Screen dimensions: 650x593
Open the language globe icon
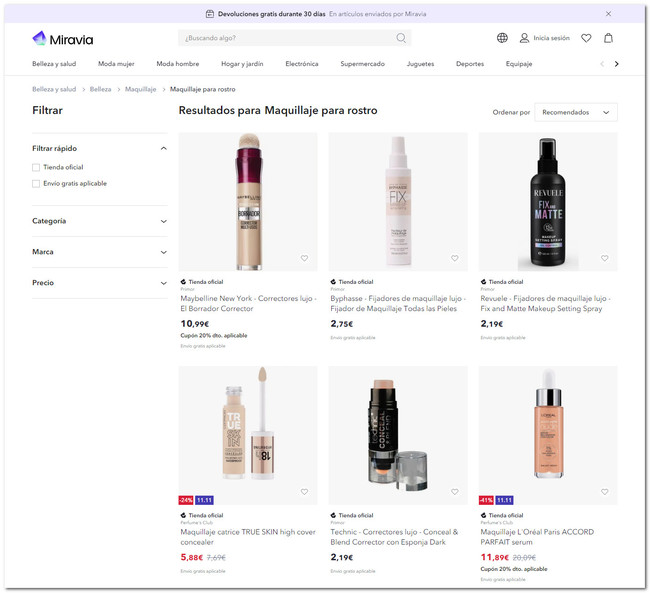(x=502, y=38)
